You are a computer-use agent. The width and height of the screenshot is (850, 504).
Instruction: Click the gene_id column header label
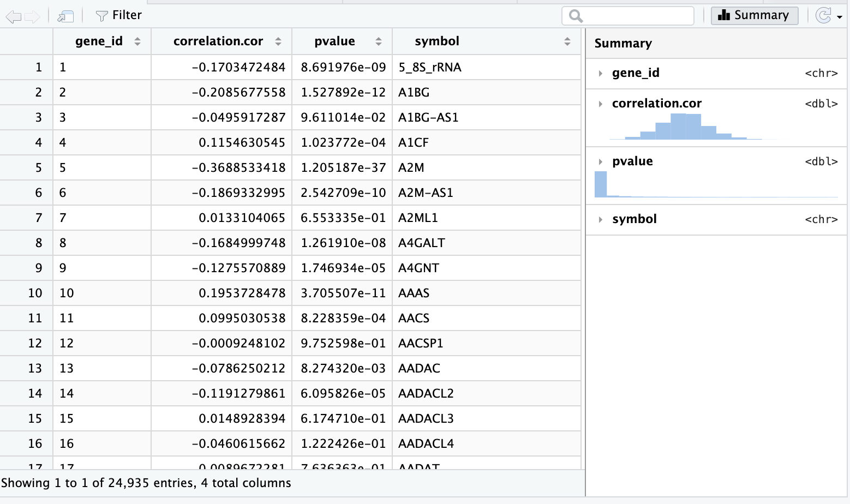(x=99, y=41)
